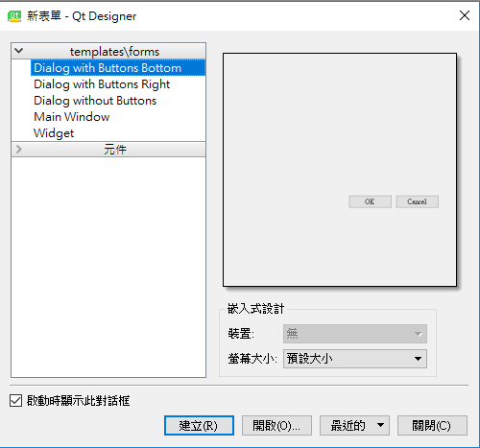The height and width of the screenshot is (448, 480).
Task: Pick the Main Window template
Action: [72, 117]
